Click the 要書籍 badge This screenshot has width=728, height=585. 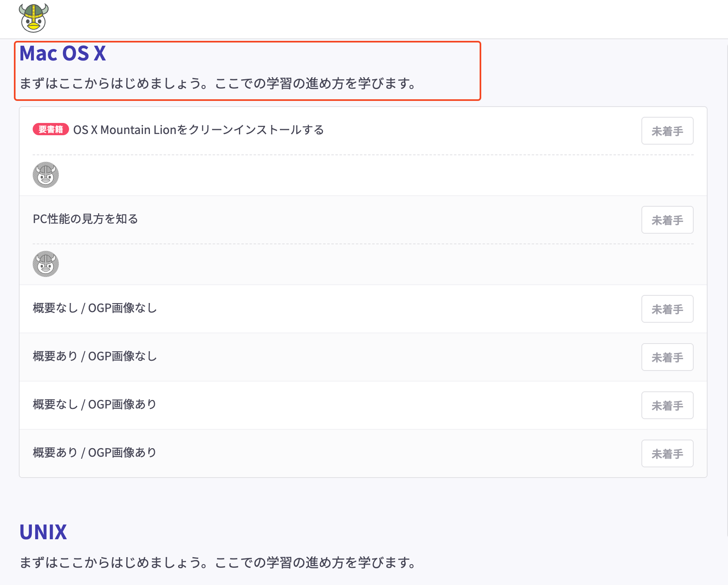(x=51, y=130)
